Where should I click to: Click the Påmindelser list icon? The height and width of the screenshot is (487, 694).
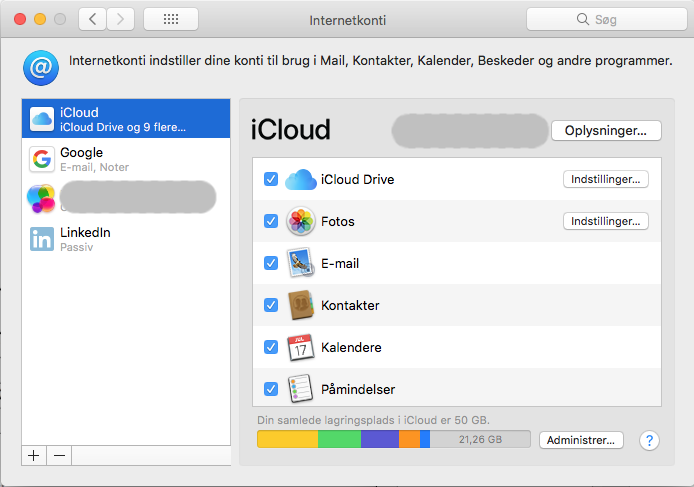(301, 389)
